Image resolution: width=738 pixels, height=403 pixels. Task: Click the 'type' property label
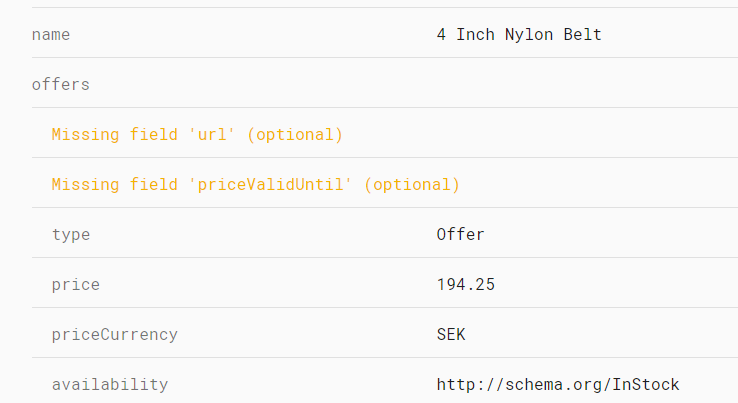[x=71, y=235]
